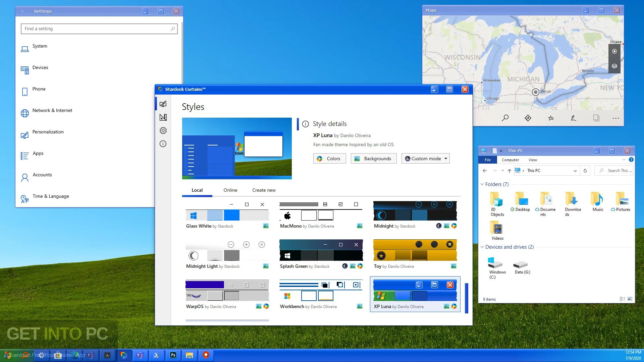Switch to the Online tab in Stardock Curtains
This screenshot has height=362, width=644.
click(x=230, y=190)
